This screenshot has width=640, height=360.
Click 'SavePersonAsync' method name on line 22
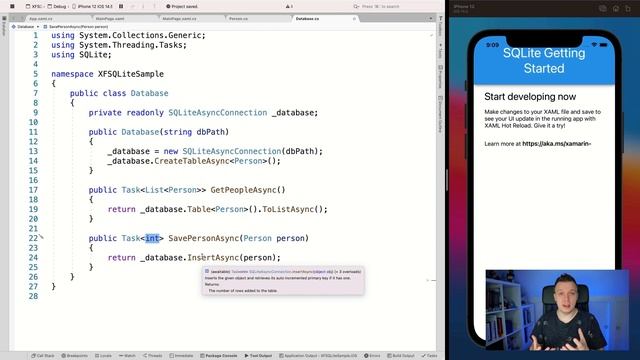pyautogui.click(x=204, y=238)
